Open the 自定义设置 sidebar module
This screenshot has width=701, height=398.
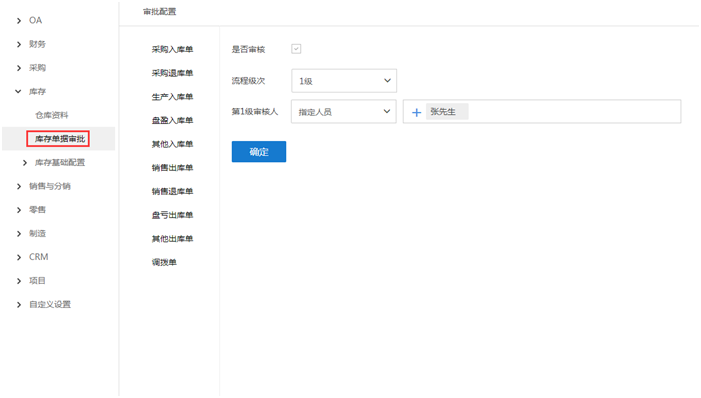(50, 305)
